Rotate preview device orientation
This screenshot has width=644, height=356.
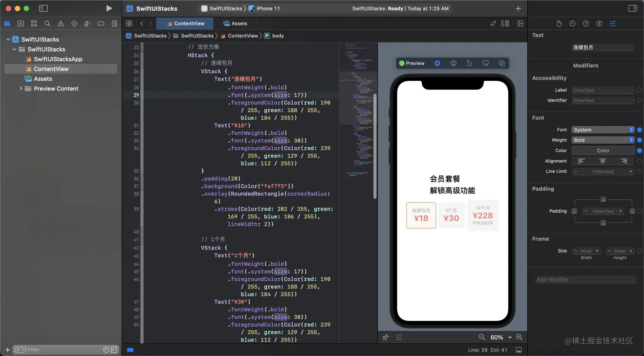(469, 63)
